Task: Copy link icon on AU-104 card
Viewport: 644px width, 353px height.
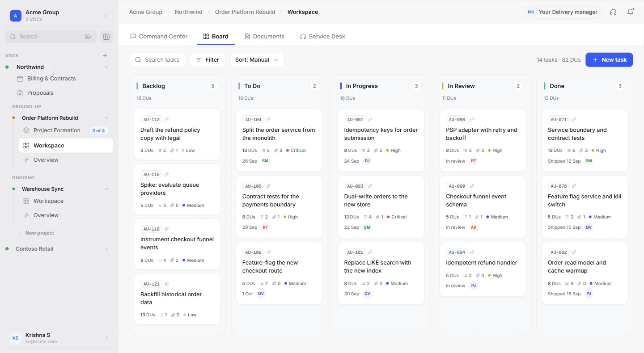Action: point(268,120)
